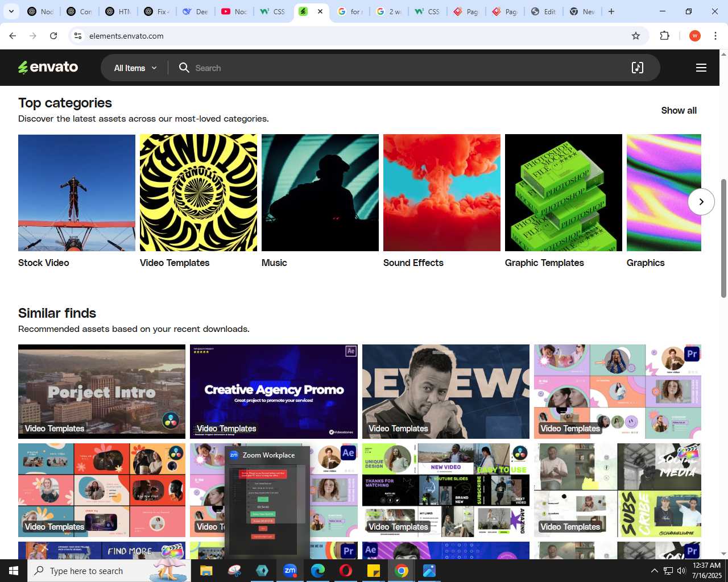728x582 pixels.
Task: Click the After Effects badge on Creative Agency Promo
Action: (351, 351)
